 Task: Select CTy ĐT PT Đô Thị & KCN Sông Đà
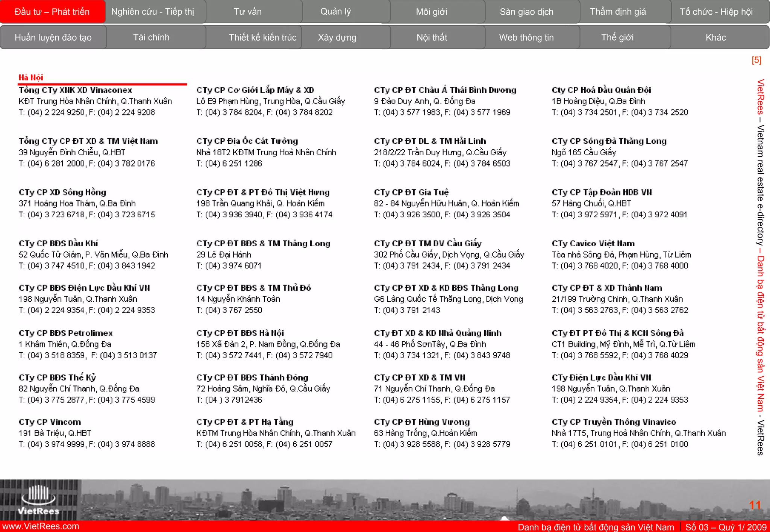point(618,333)
